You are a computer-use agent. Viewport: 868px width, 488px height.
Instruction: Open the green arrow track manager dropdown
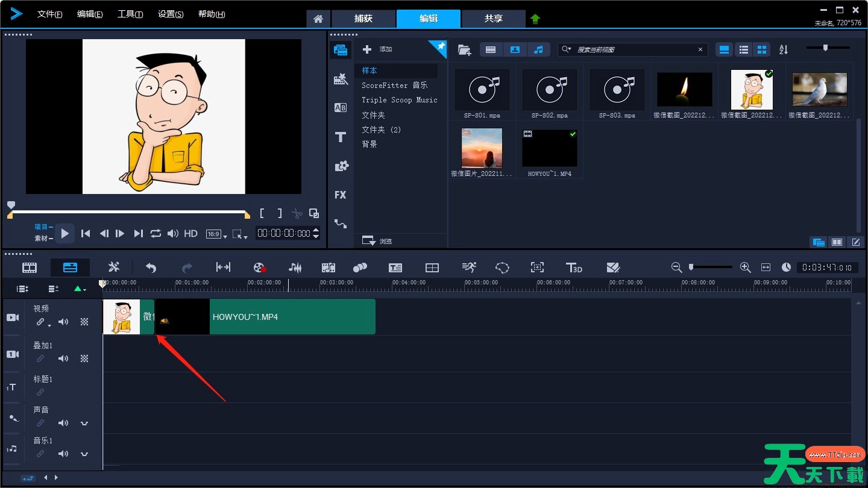pyautogui.click(x=80, y=289)
